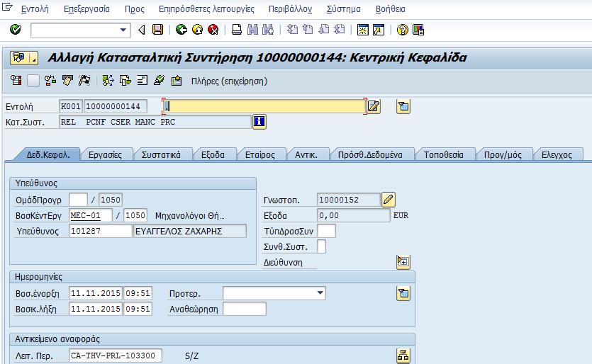Click the collapsed command field triangle
592x364 pixels.
(x=142, y=30)
